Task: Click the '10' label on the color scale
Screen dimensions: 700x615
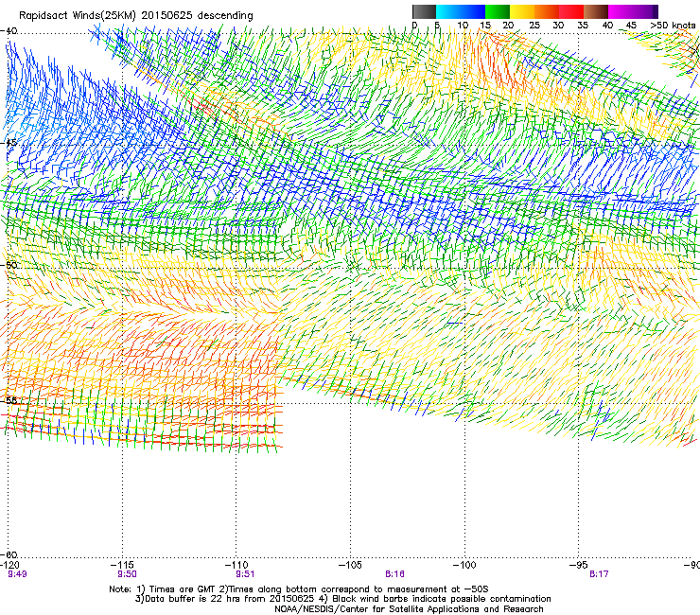Action: coord(463,26)
